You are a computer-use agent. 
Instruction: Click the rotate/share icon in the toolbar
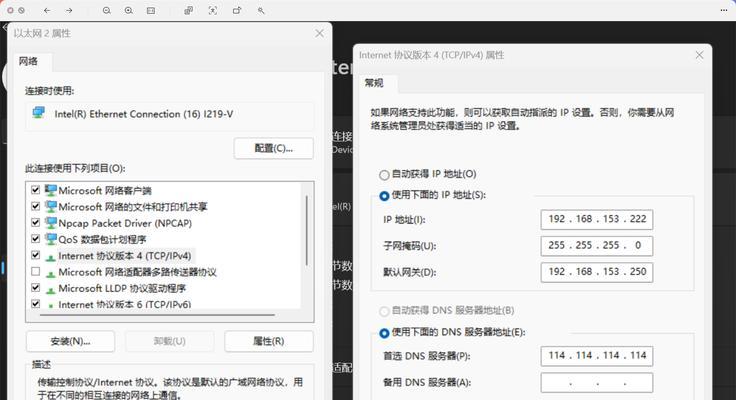(x=237, y=10)
